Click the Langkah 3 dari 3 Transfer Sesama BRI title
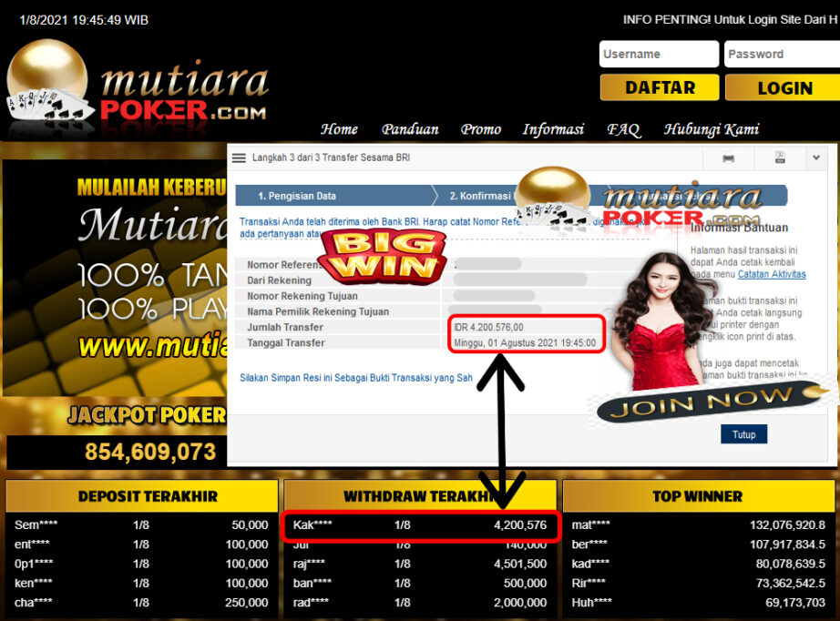This screenshot has height=621, width=840. [x=331, y=158]
